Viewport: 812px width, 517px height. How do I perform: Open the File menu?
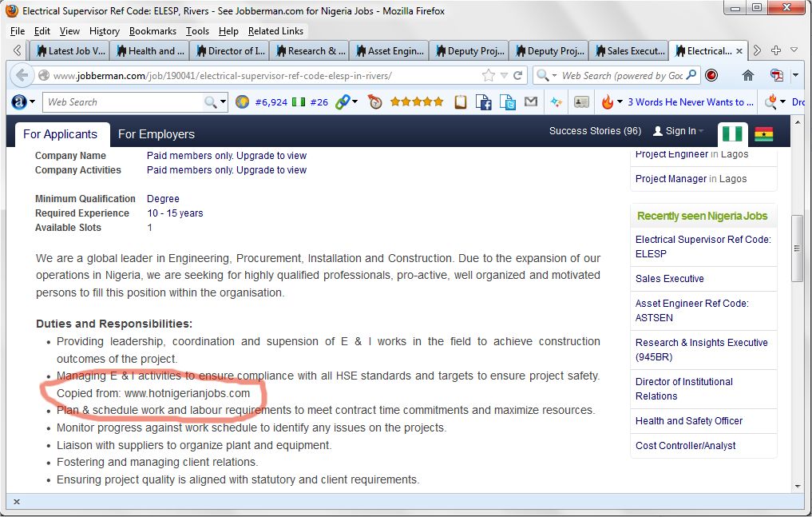tap(17, 31)
